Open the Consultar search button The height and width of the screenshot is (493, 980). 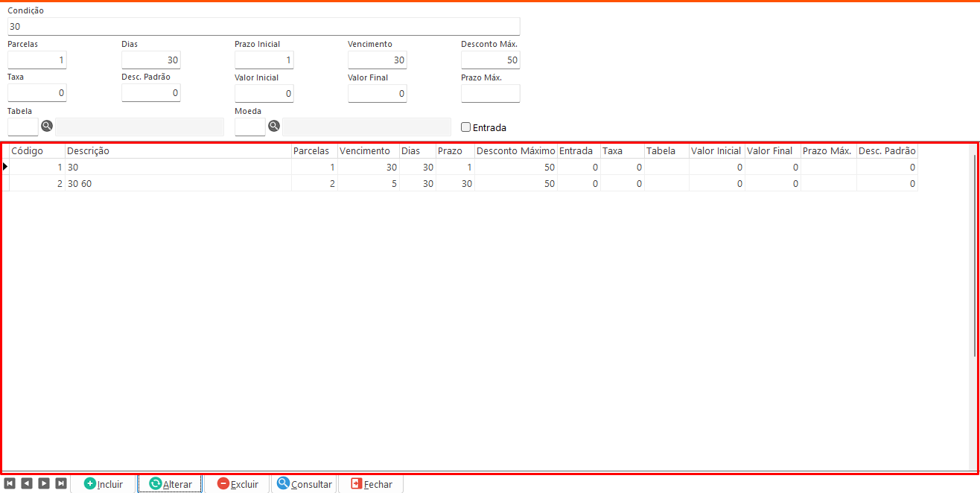click(304, 484)
